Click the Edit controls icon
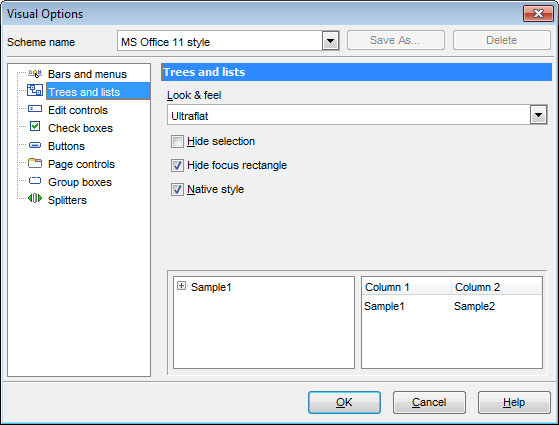Image resolution: width=559 pixels, height=425 pixels. point(35,109)
